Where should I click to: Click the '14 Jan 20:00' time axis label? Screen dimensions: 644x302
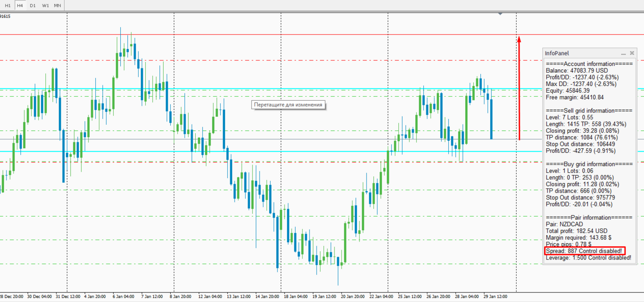coord(267,297)
